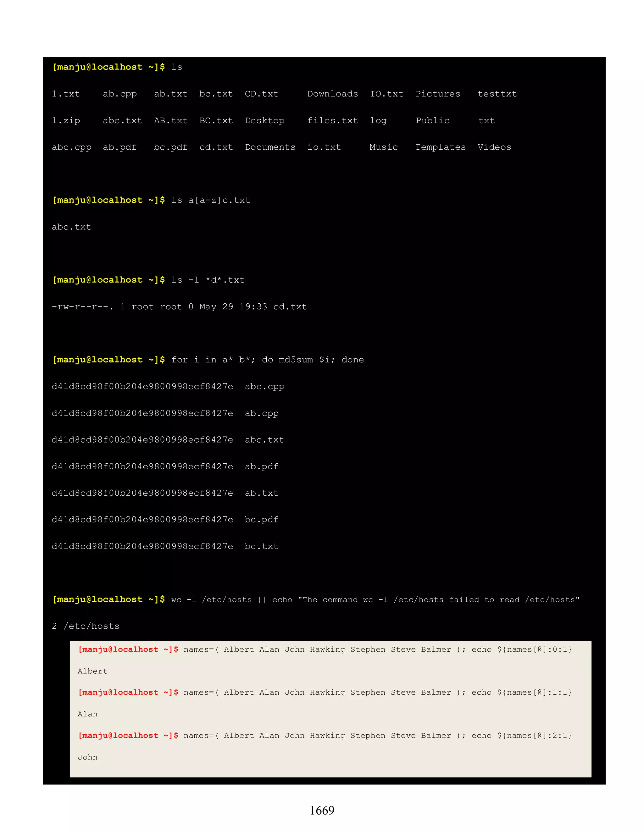The image size is (644, 833).
Task: Click the Downloads directory name
Action: [x=333, y=94]
